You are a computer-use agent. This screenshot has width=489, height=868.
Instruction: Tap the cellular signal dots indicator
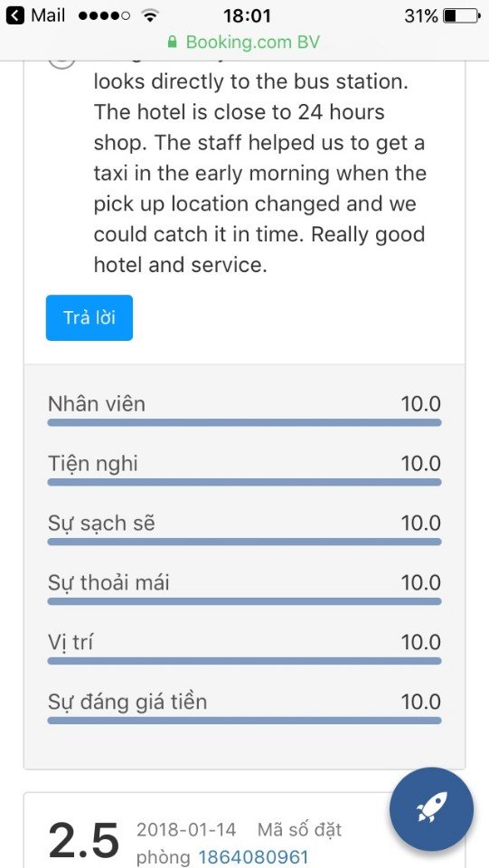[105, 16]
